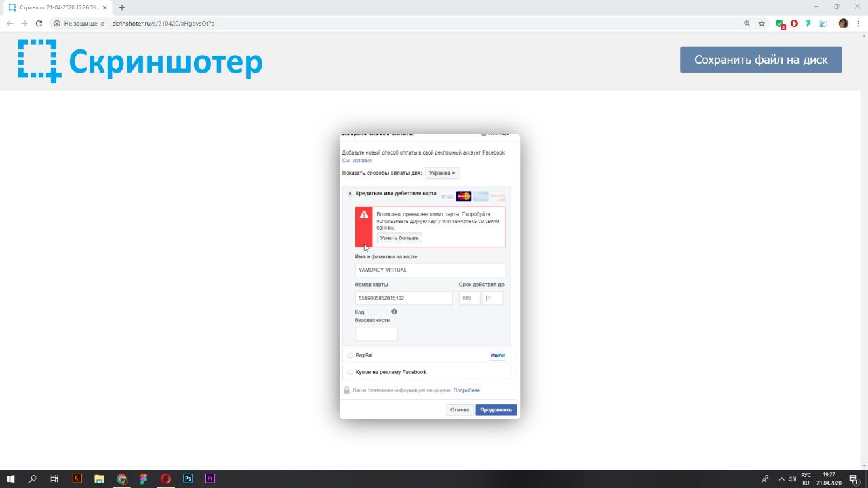This screenshot has height=488, width=868.
Task: Click the Mastercard logo
Action: pyautogui.click(x=464, y=197)
